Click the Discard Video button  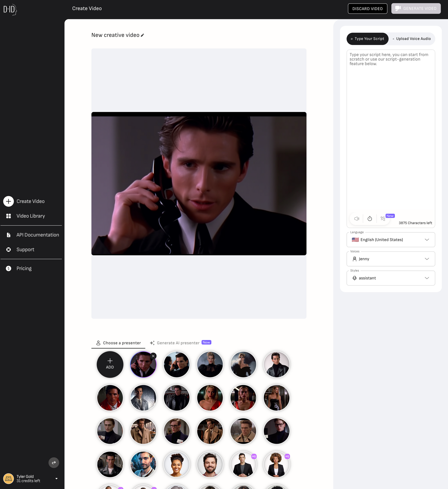coord(367,9)
